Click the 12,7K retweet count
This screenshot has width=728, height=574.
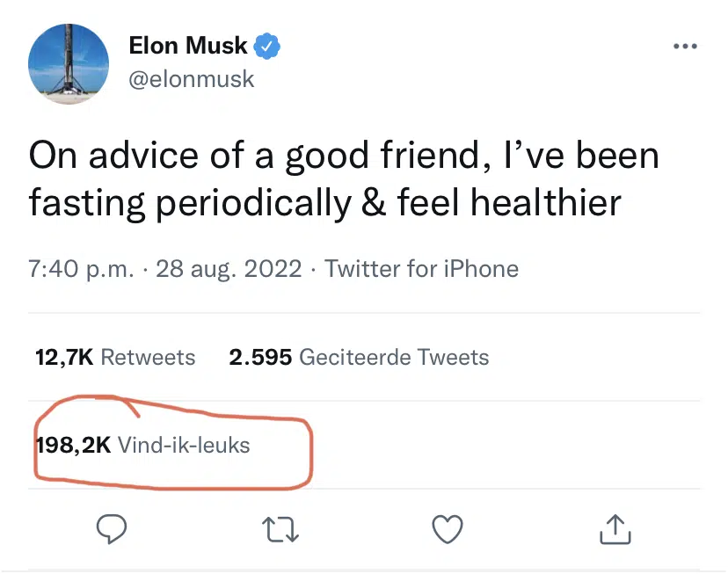(x=64, y=358)
